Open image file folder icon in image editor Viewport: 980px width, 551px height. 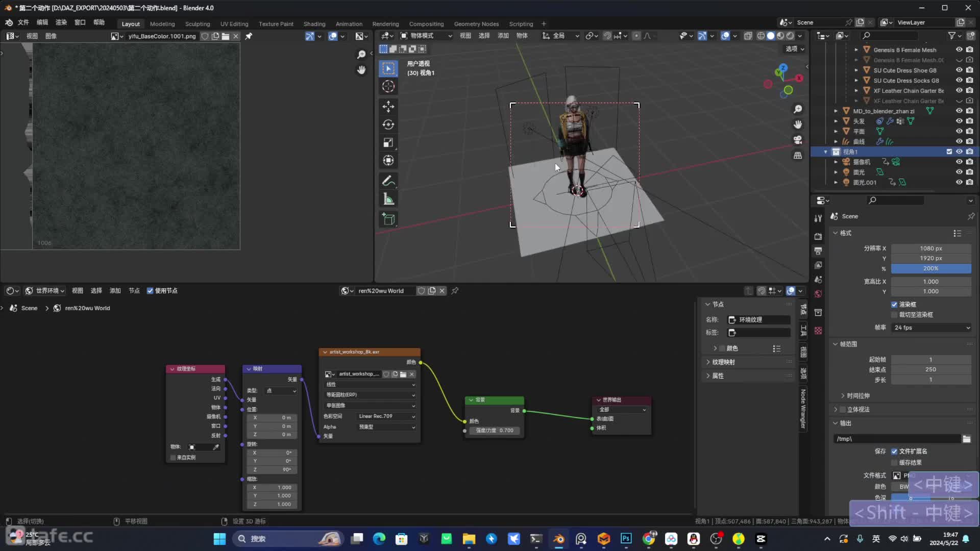coord(226,36)
